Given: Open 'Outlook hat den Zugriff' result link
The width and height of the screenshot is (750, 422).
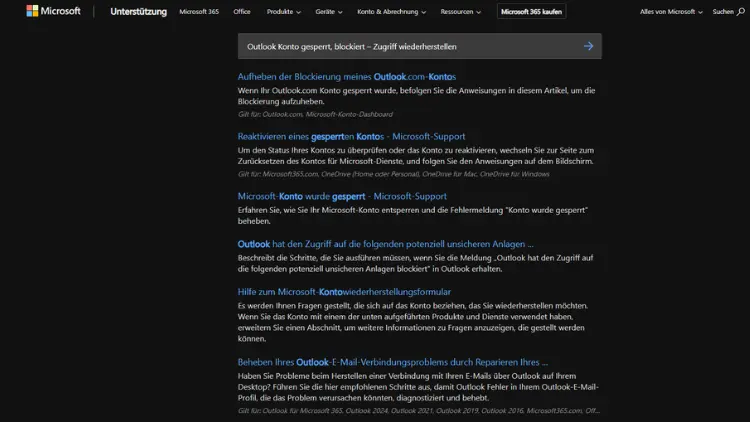Looking at the screenshot, I should 386,244.
